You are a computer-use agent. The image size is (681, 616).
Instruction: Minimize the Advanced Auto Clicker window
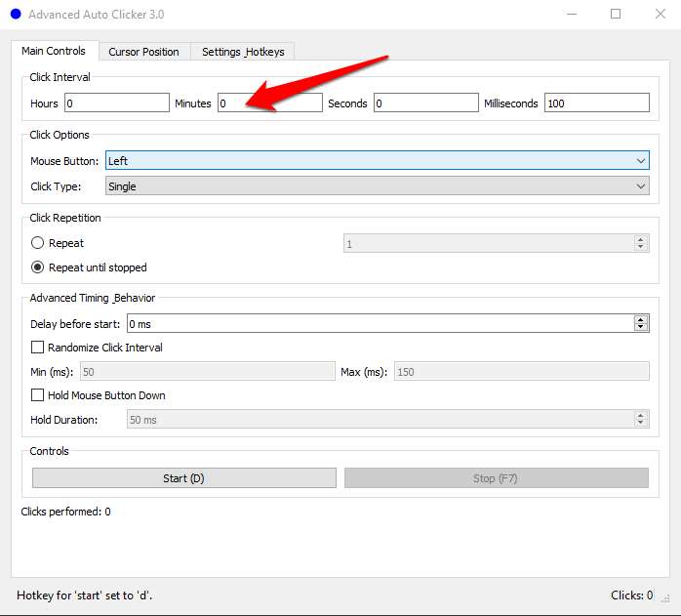(572, 15)
